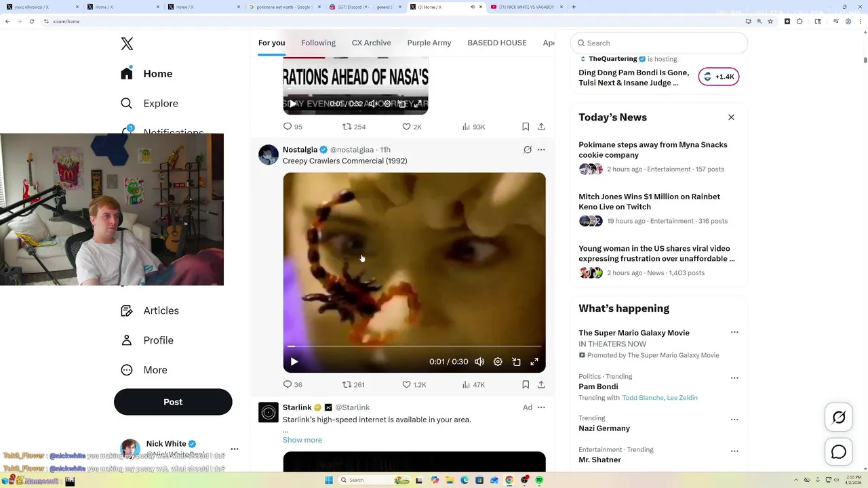Repost the post with 254 reposts

[x=354, y=127]
